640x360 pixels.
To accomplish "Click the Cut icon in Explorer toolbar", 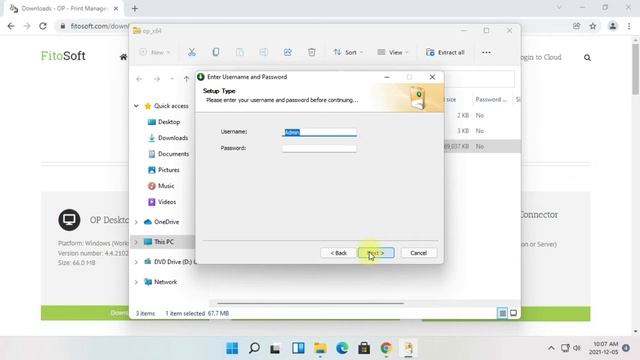I will 191,52.
